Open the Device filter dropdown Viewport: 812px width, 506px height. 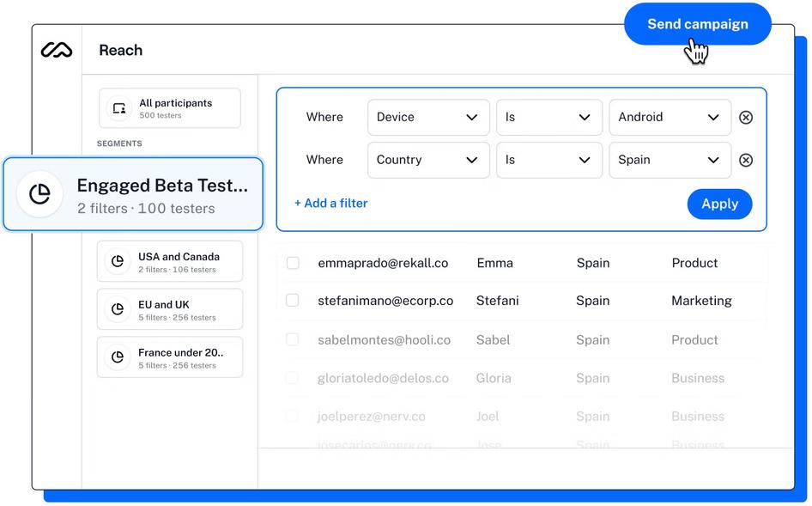point(428,118)
